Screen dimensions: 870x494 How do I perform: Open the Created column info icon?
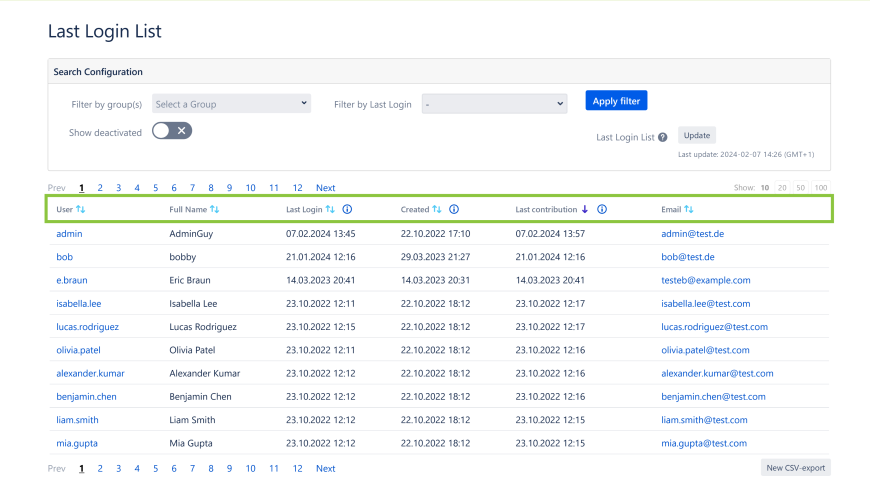[454, 210]
